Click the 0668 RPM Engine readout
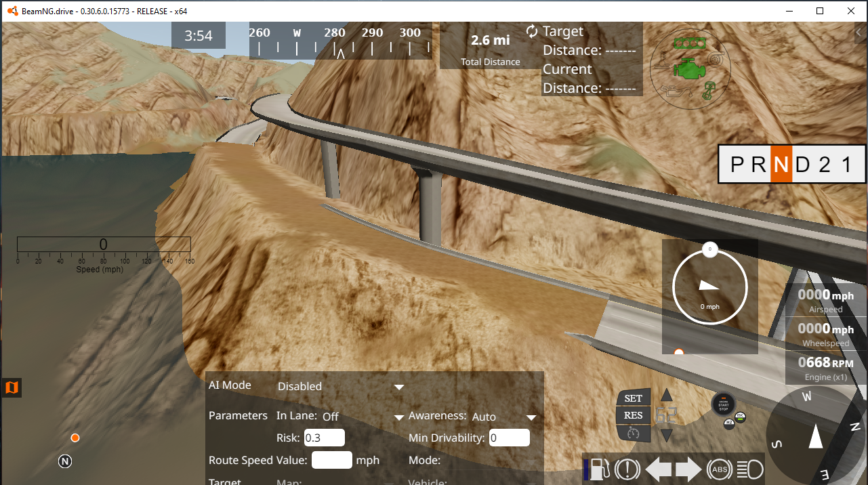 [825, 368]
